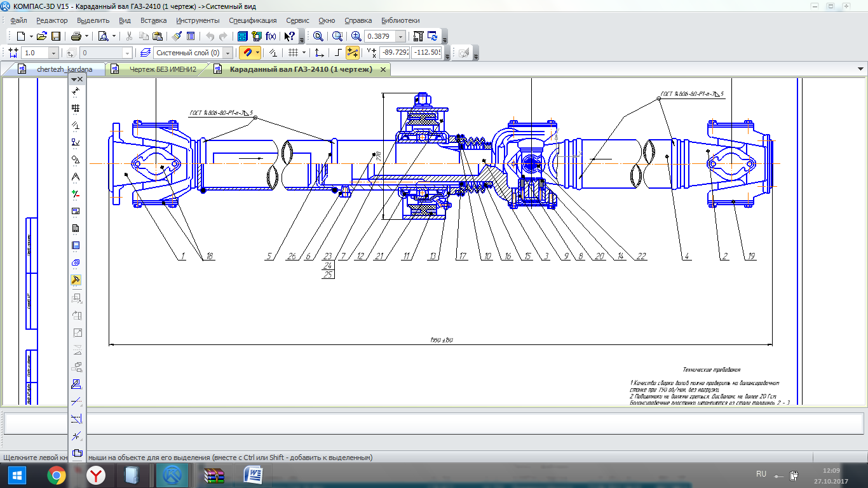This screenshot has height=488, width=868.
Task: Switch to the chertezh_kardana tab
Action: 64,69
